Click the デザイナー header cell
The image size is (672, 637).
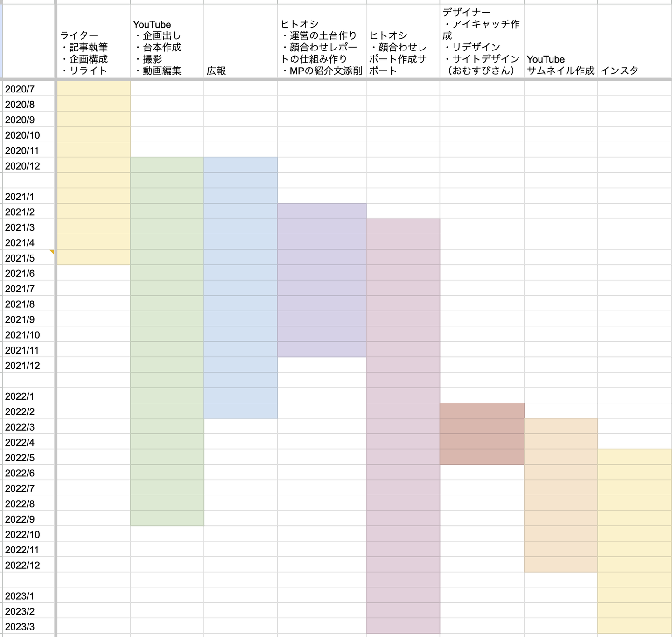[x=482, y=41]
